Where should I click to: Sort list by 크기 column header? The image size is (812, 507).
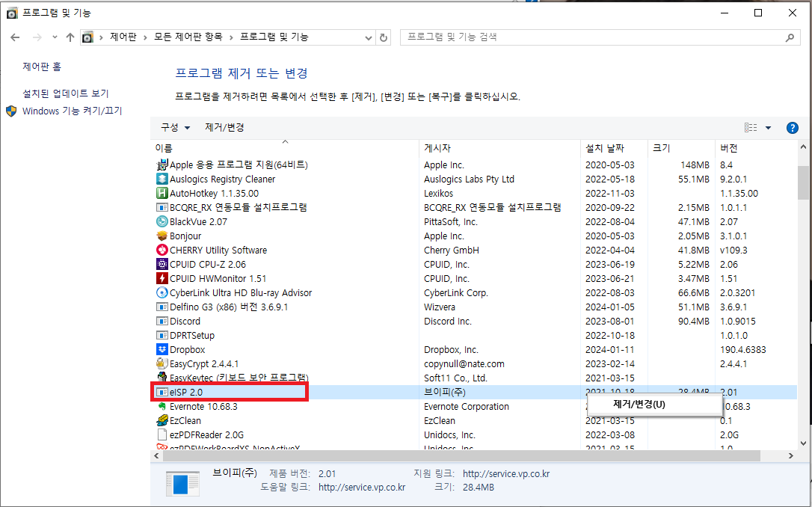[681, 148]
